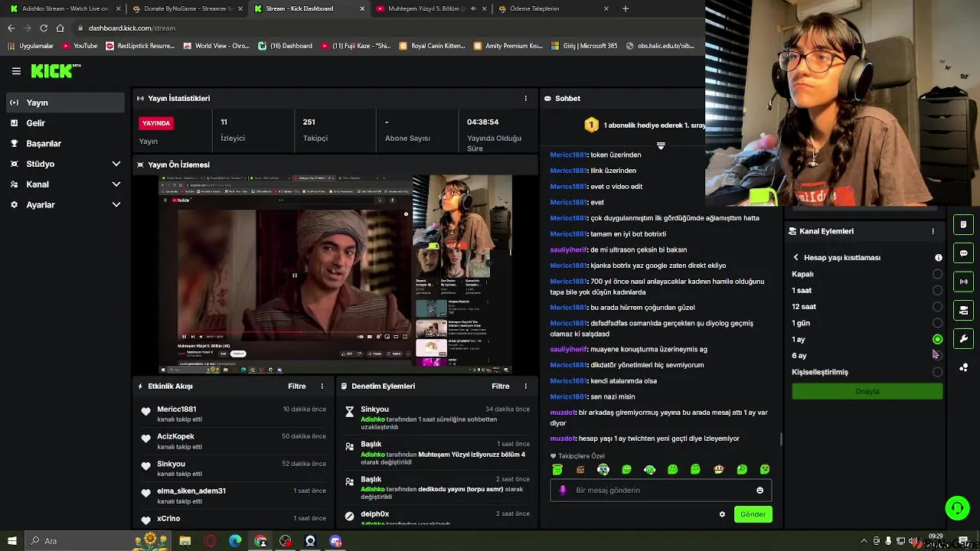The height and width of the screenshot is (551, 980).
Task: Open Sinkyou entry in Denetim Eylemleri
Action: click(x=375, y=409)
